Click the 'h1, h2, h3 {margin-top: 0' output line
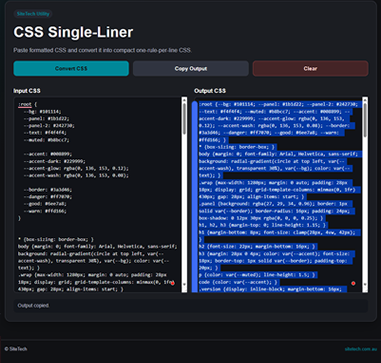This screenshot has width=381, height=363. click(x=263, y=225)
